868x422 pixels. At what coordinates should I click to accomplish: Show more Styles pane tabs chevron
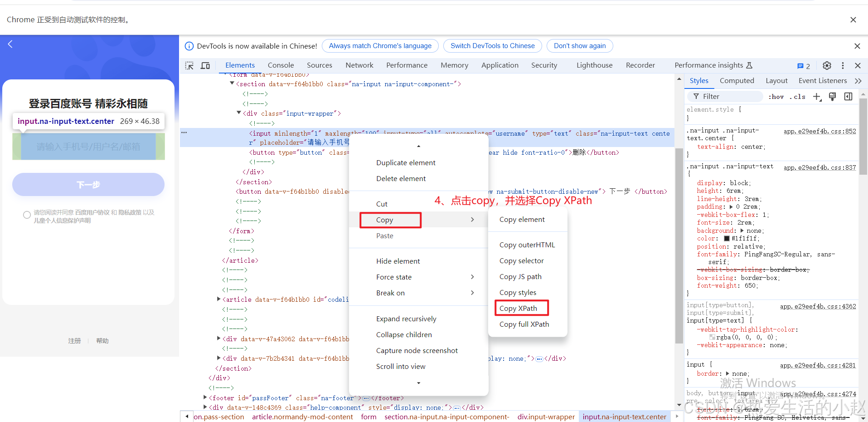[x=858, y=81]
